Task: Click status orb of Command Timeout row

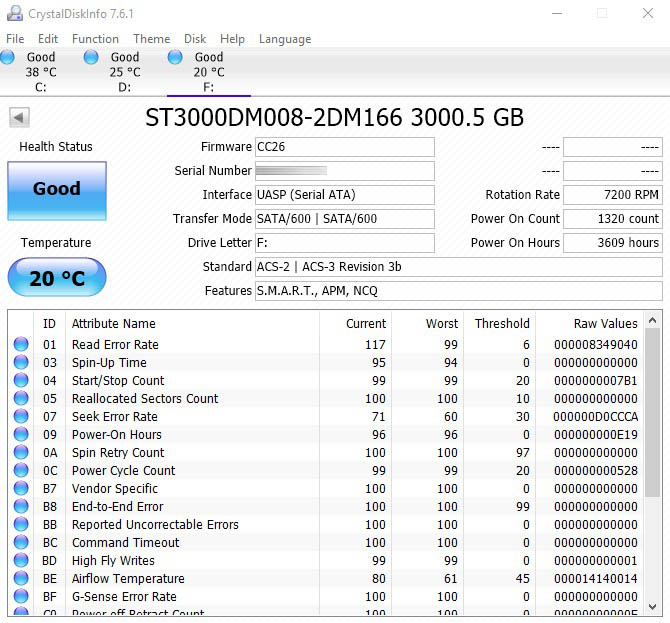Action: click(x=21, y=542)
